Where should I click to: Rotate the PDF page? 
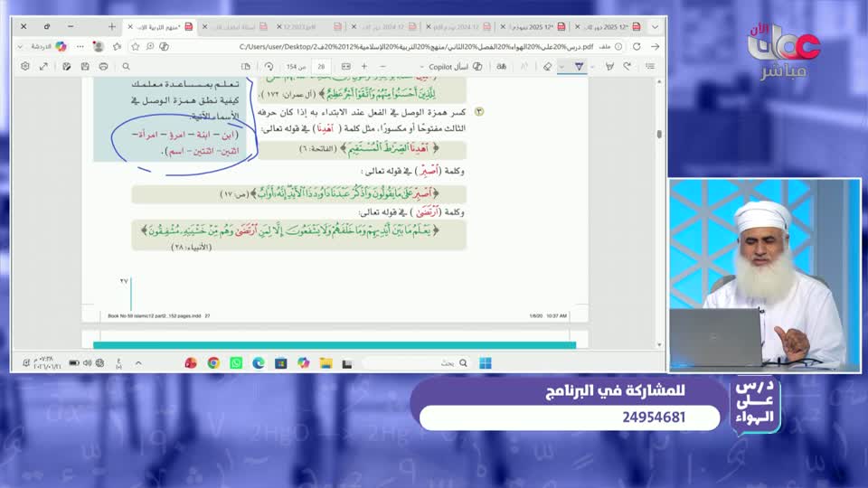[269, 66]
